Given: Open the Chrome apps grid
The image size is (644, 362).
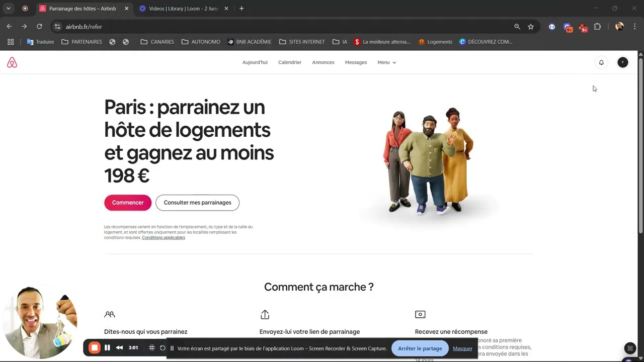Looking at the screenshot, I should [11, 42].
